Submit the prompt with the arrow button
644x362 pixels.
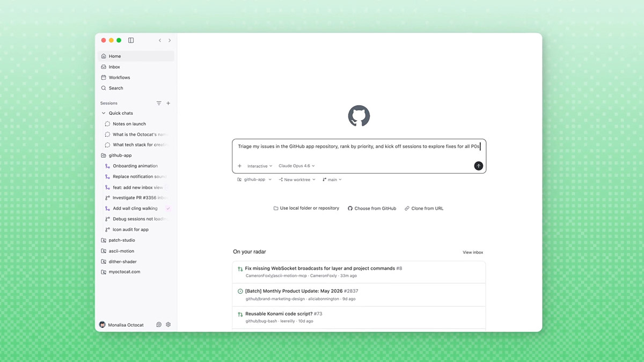(x=479, y=166)
